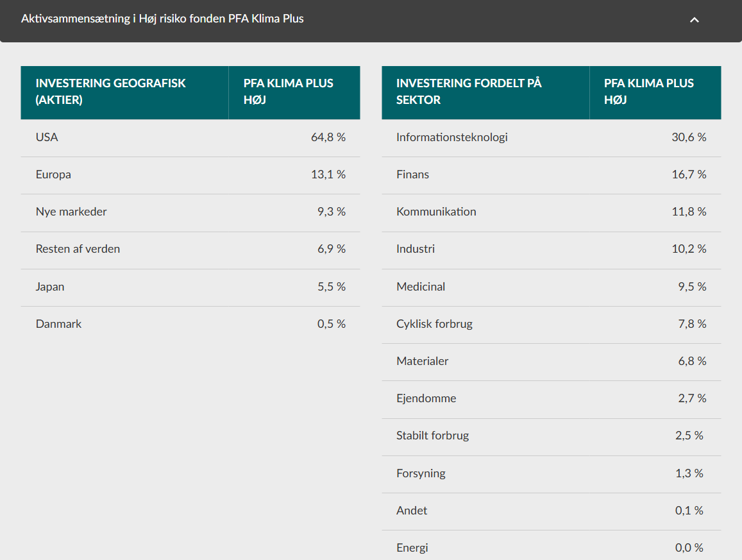The width and height of the screenshot is (742, 560).
Task: Select the 'Nye markeder' row label
Action: (x=71, y=212)
